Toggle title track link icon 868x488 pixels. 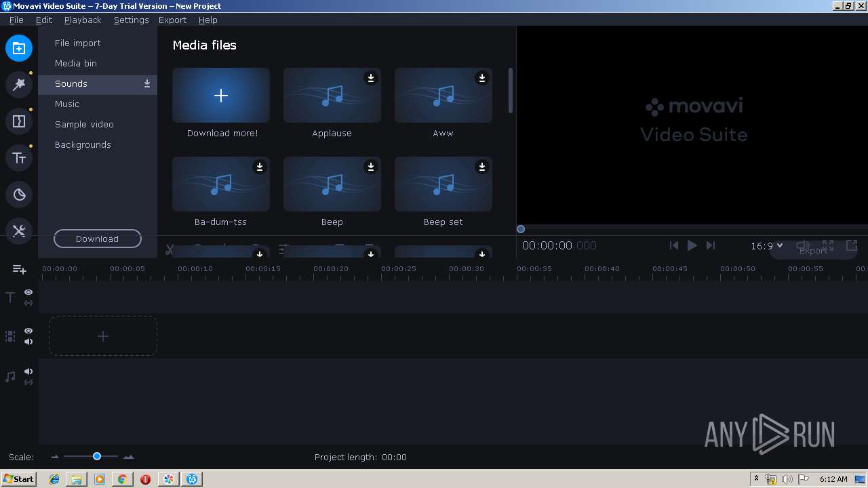(x=28, y=303)
